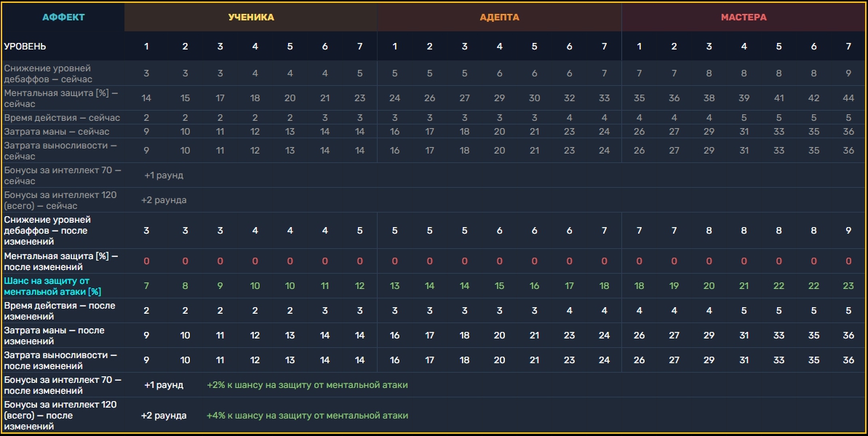868x436 pixels.
Task: Click green value 16 in 'Шанс на защиту' row
Action: click(x=534, y=286)
